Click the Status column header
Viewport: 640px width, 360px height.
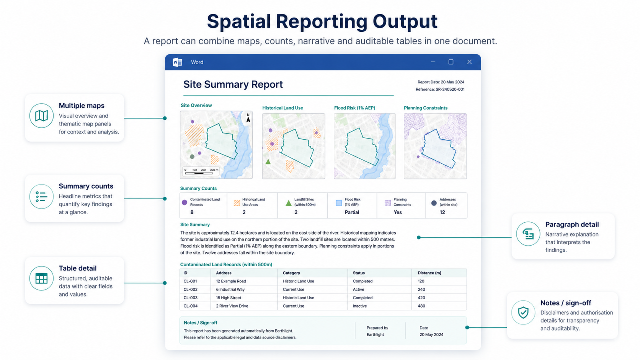(x=359, y=273)
